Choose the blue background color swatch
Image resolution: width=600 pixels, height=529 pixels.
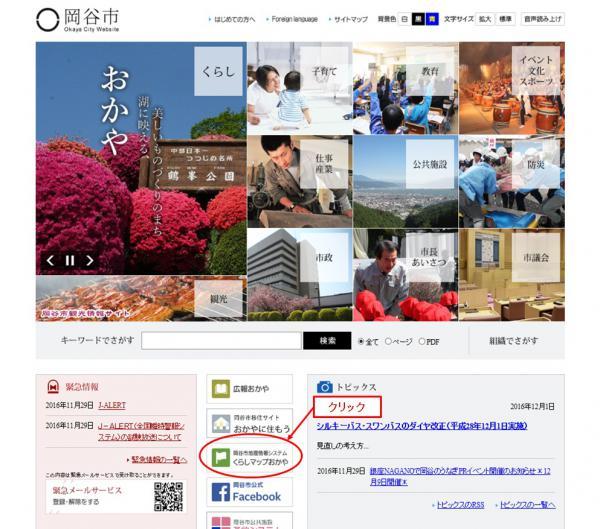pos(431,19)
